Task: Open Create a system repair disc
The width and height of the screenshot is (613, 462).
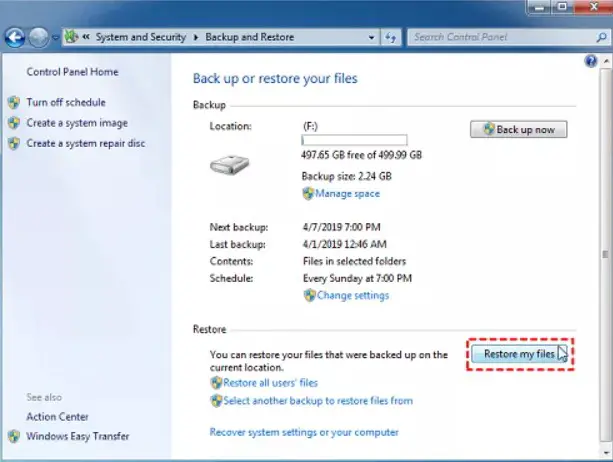Action: pyautogui.click(x=86, y=143)
